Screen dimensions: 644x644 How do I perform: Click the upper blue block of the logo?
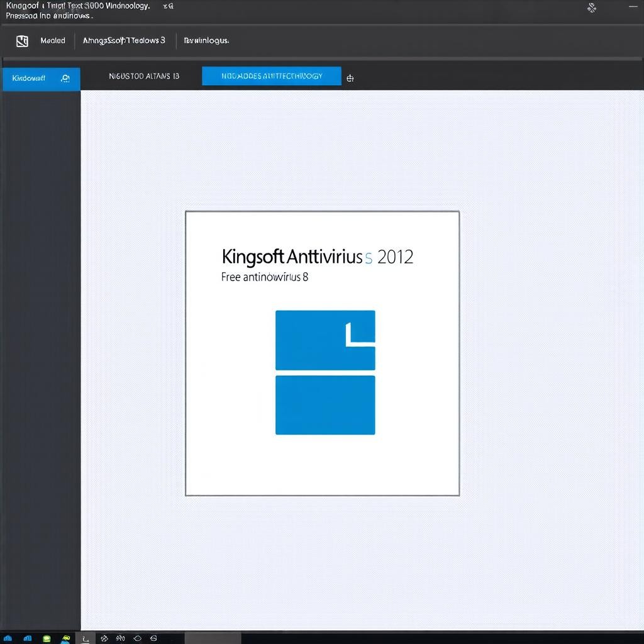(325, 340)
